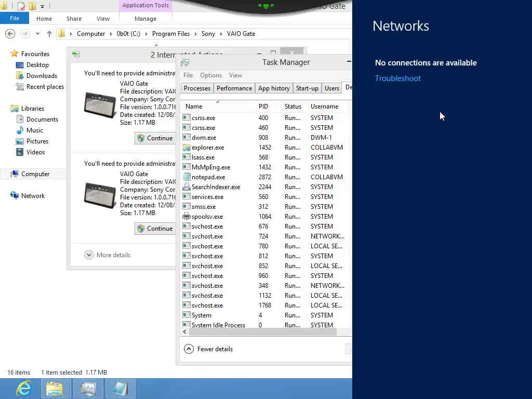This screenshot has width=532, height=399.
Task: Open Task Manager File menu
Action: tap(188, 75)
